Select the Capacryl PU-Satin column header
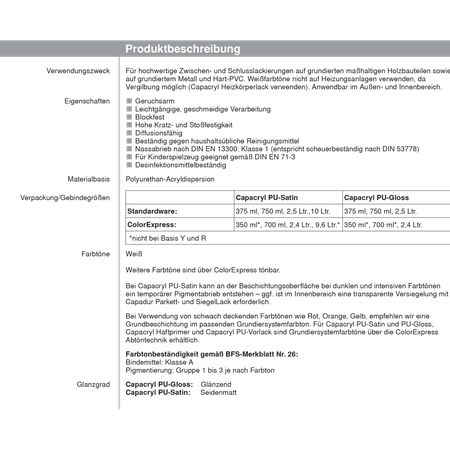The image size is (450, 450). tap(267, 198)
